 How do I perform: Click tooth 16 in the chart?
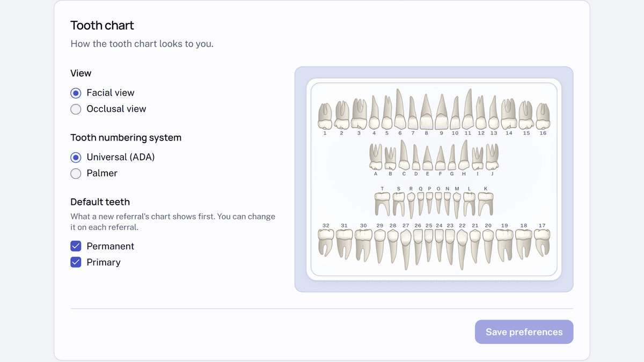click(543, 116)
